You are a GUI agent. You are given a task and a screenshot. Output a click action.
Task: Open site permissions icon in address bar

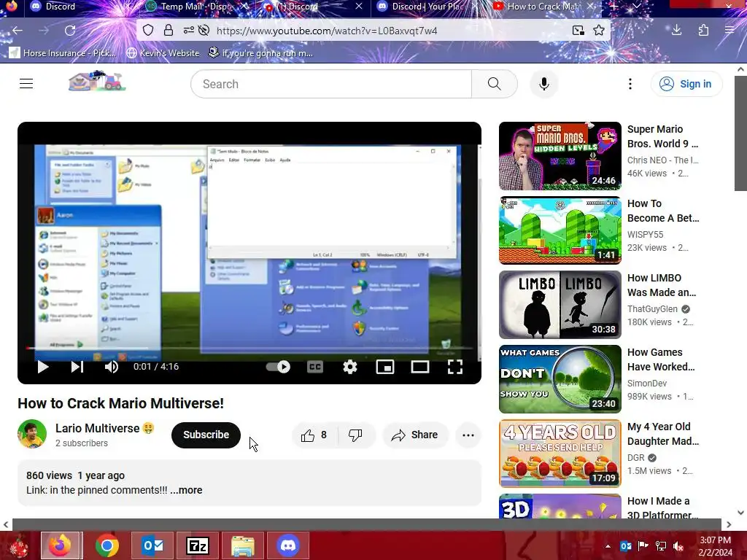click(189, 31)
